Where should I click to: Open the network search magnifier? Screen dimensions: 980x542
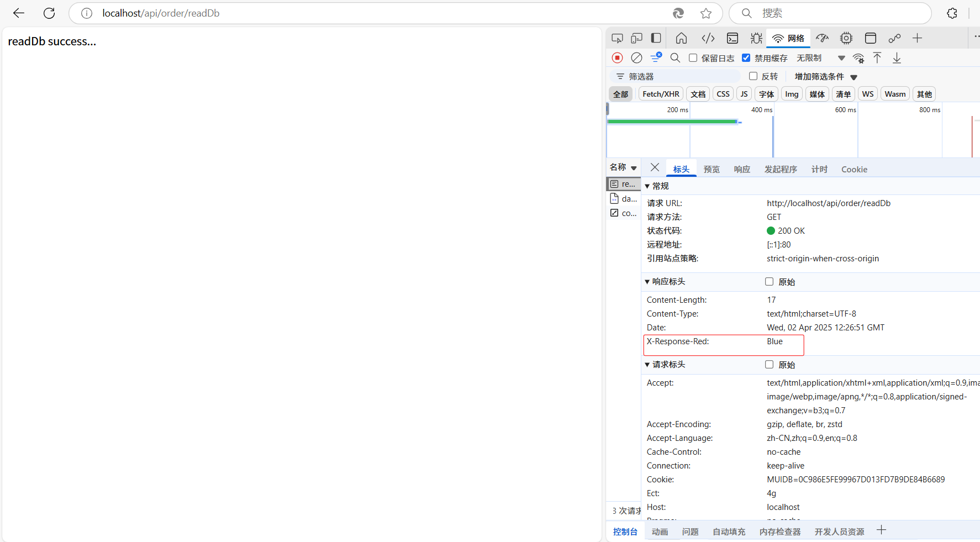click(675, 58)
